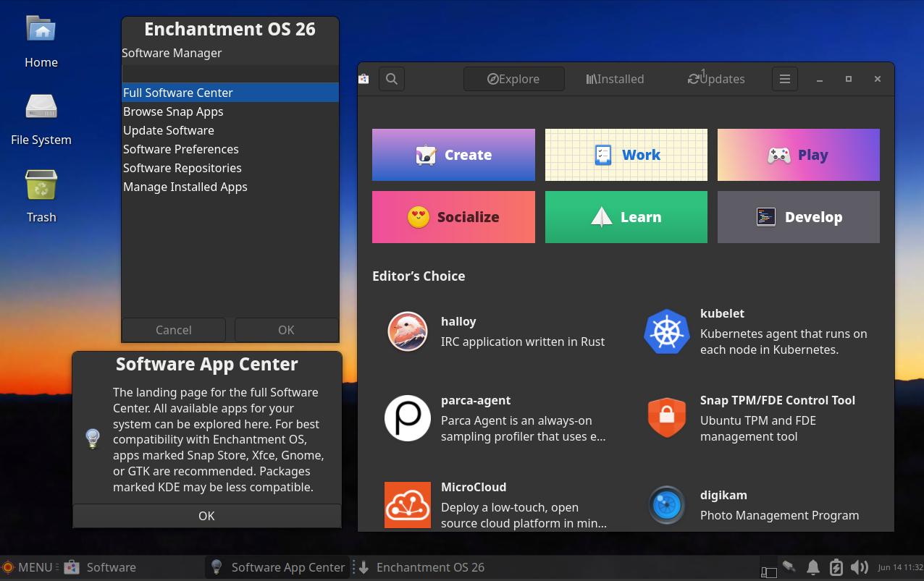
Task: Switch to the Explore tab
Action: click(513, 79)
